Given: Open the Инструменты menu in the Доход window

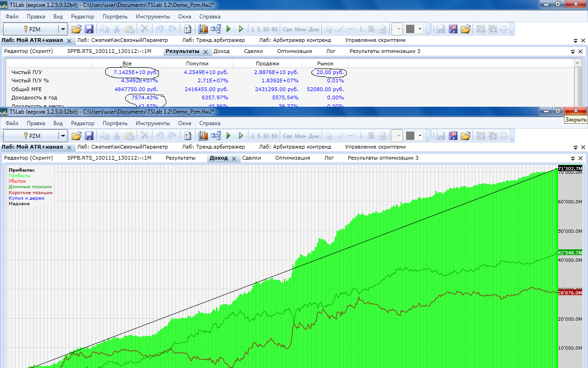Looking at the screenshot, I should (153, 123).
